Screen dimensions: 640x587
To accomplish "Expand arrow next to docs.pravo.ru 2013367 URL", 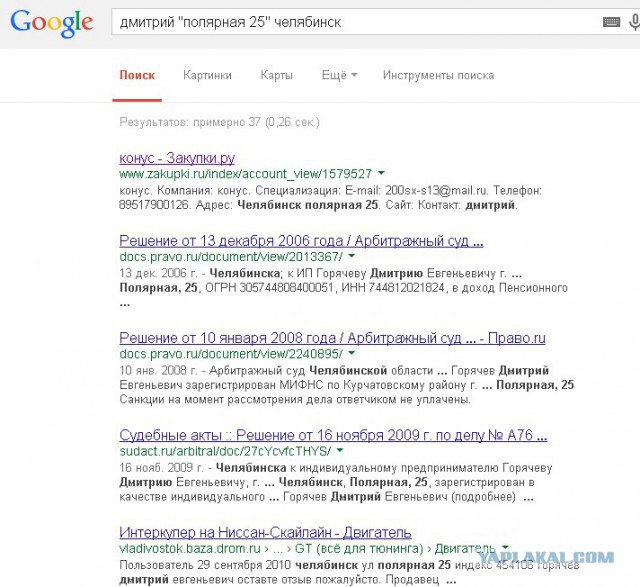I will tap(352, 256).
